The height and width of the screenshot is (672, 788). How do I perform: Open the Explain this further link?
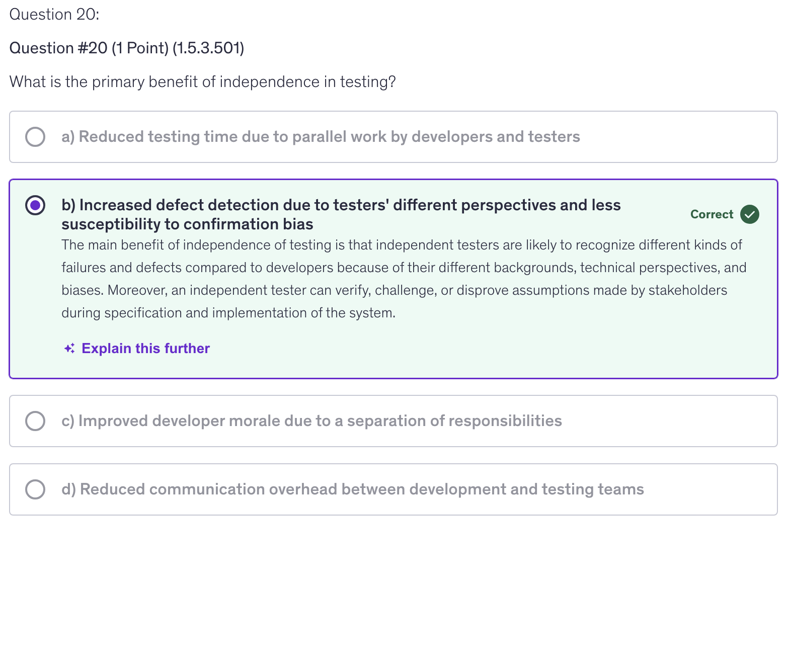pos(145,349)
